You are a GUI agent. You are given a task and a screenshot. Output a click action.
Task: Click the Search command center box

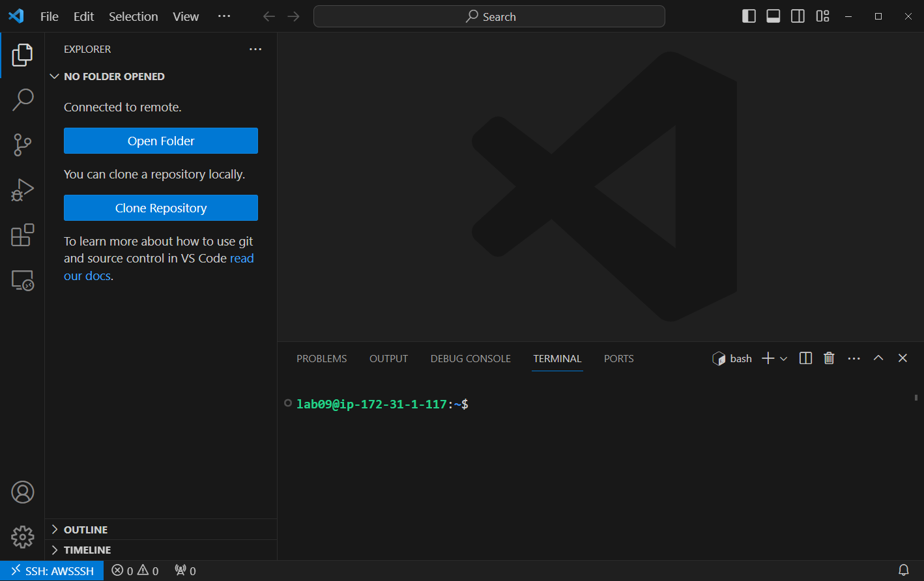pos(489,16)
